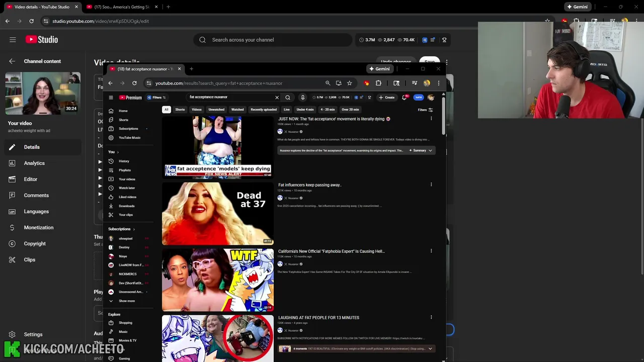Screen dimensions: 644x362
Task: Open Shopping under Explore
Action: 125,323
